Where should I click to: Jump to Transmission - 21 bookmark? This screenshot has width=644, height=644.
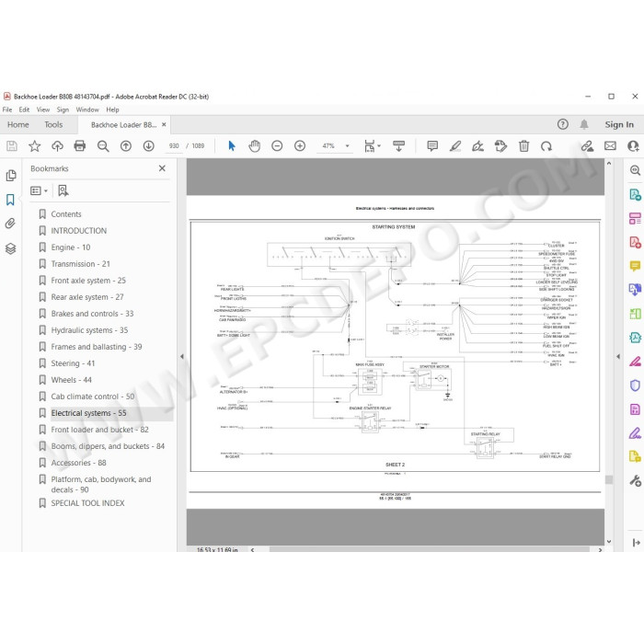(80, 264)
